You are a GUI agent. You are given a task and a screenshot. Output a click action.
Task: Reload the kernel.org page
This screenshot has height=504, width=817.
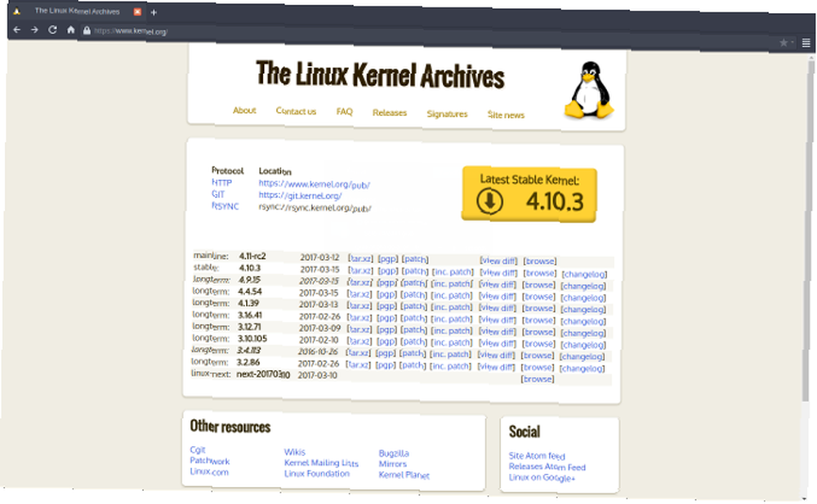tap(52, 29)
